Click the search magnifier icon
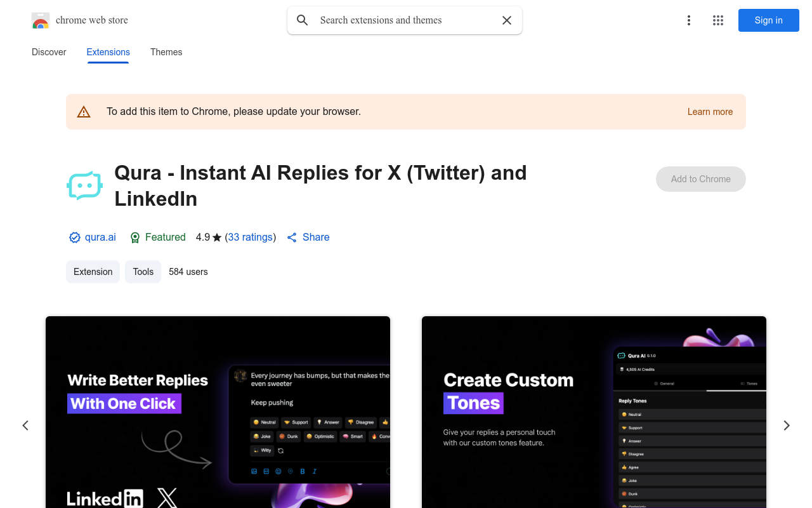This screenshot has height=508, width=812. pyautogui.click(x=303, y=20)
